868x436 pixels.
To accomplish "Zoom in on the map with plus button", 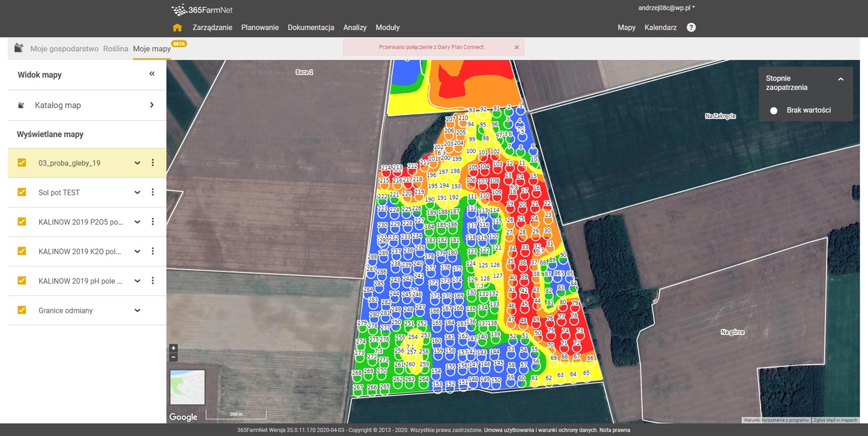I will (174, 348).
